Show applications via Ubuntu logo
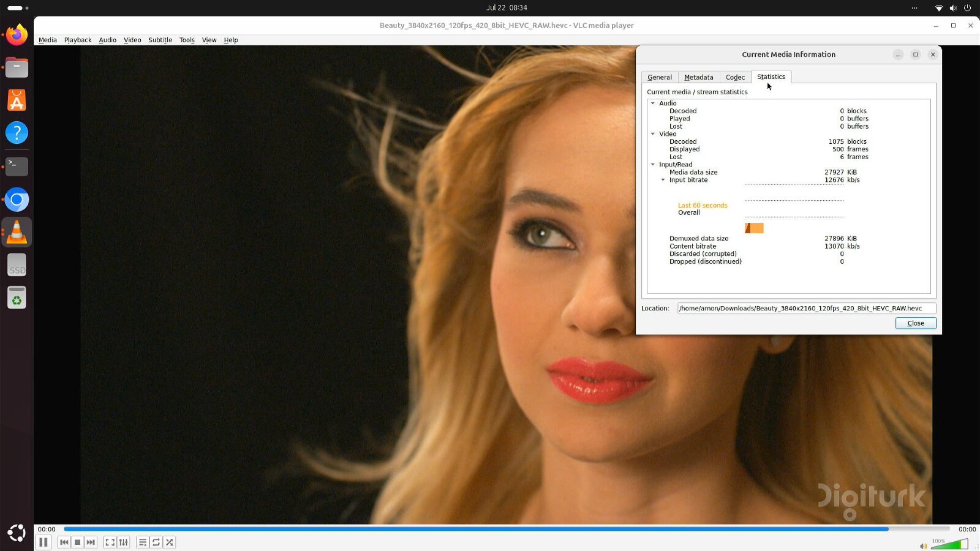The width and height of the screenshot is (980, 551). pyautogui.click(x=17, y=533)
